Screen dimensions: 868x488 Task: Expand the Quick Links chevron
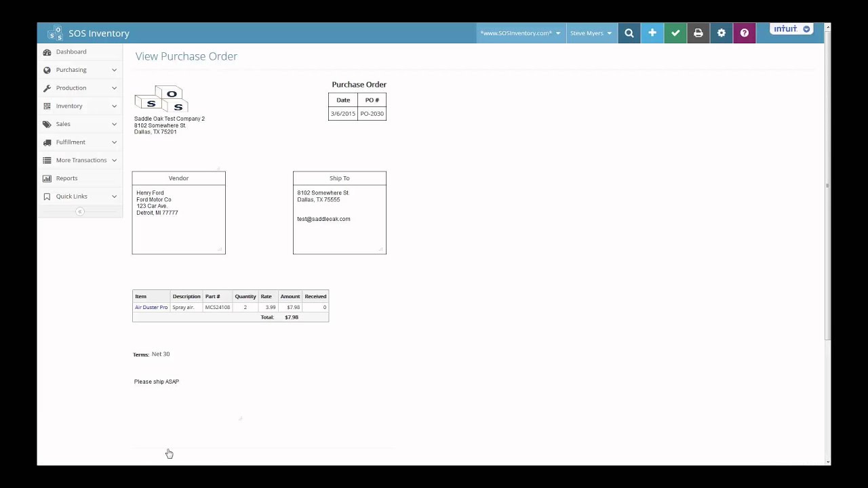tap(114, 197)
